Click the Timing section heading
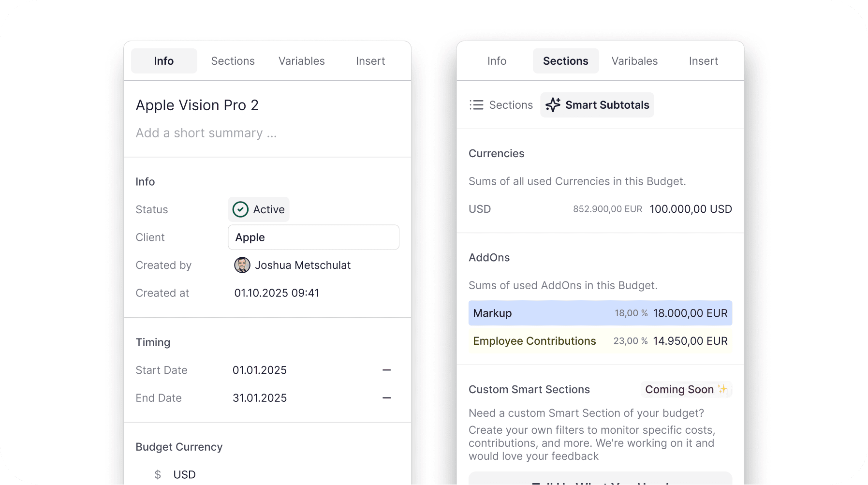This screenshot has width=868, height=485. tap(153, 342)
